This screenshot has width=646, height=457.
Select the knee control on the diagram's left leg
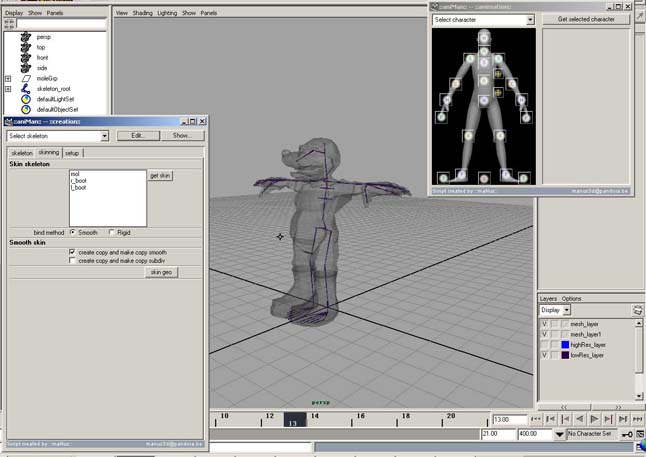[x=468, y=135]
